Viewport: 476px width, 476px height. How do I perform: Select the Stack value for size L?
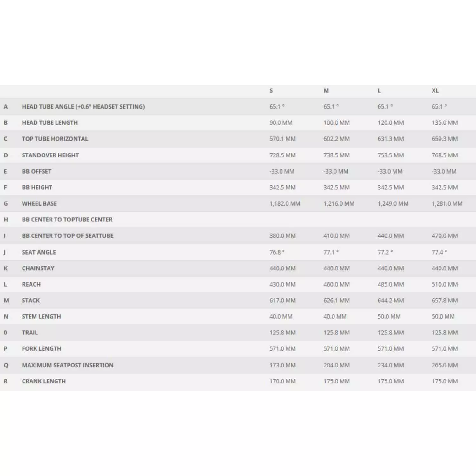pyautogui.click(x=391, y=301)
